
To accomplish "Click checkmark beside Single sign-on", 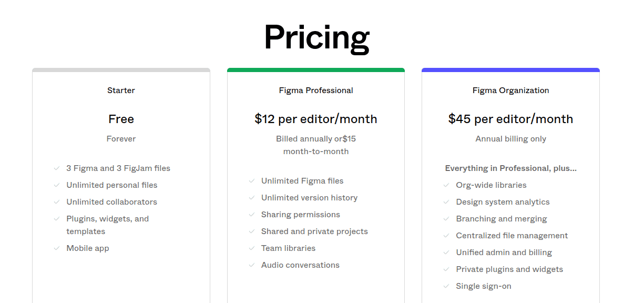I will click(446, 286).
